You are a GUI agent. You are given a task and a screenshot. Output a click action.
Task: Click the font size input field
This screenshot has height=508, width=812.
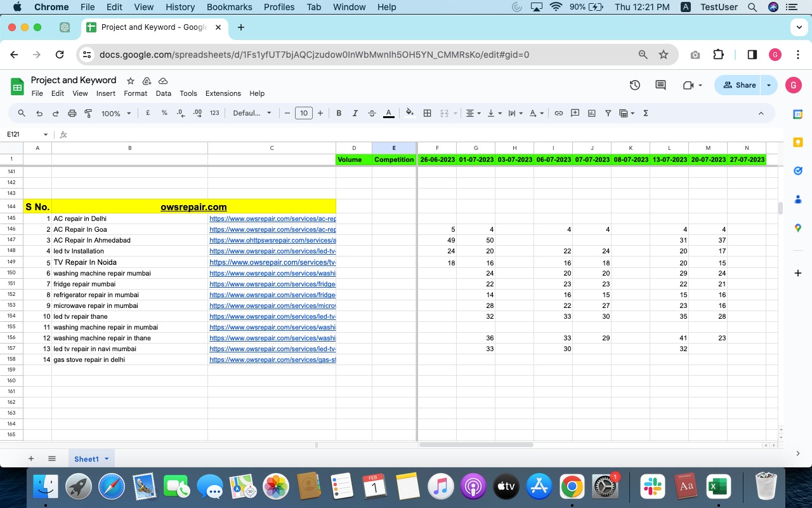[x=304, y=113]
